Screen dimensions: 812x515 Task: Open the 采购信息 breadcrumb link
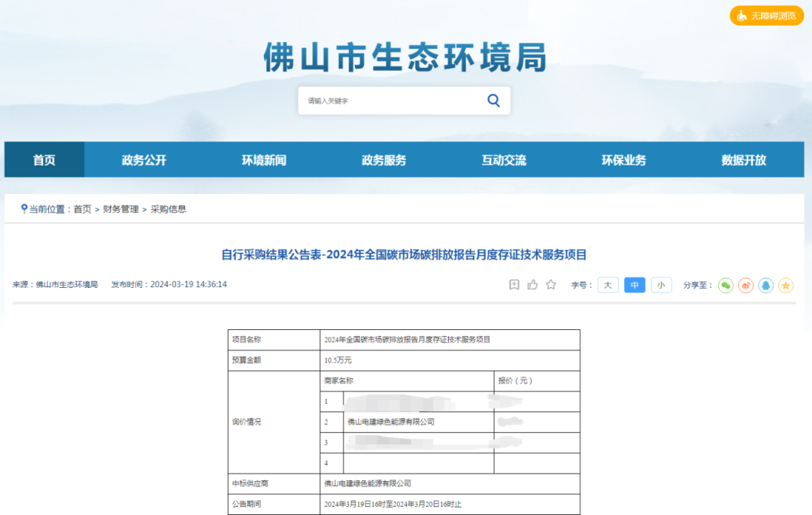click(x=170, y=208)
